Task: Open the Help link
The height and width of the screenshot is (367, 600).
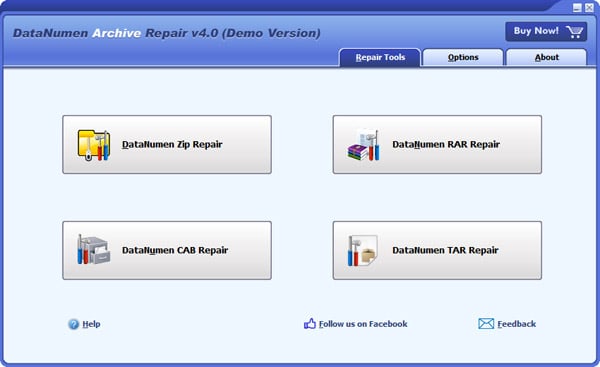Action: coord(91,324)
